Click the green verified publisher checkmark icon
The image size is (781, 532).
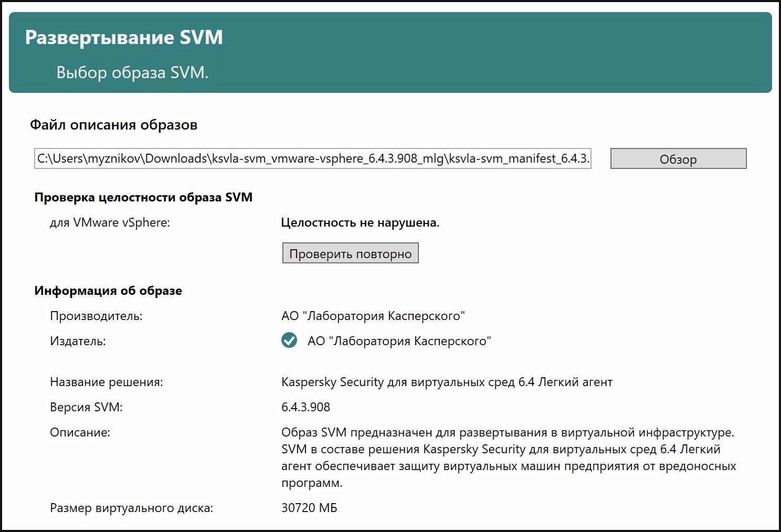[x=289, y=341]
